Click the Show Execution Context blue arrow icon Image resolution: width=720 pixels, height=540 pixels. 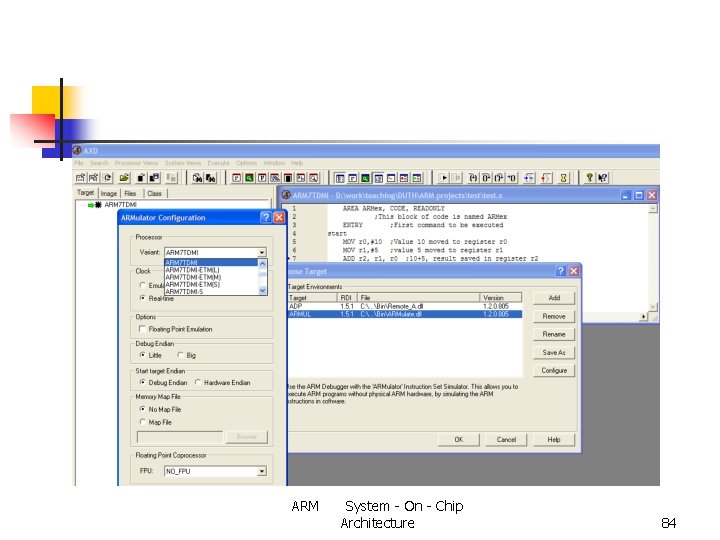(529, 178)
